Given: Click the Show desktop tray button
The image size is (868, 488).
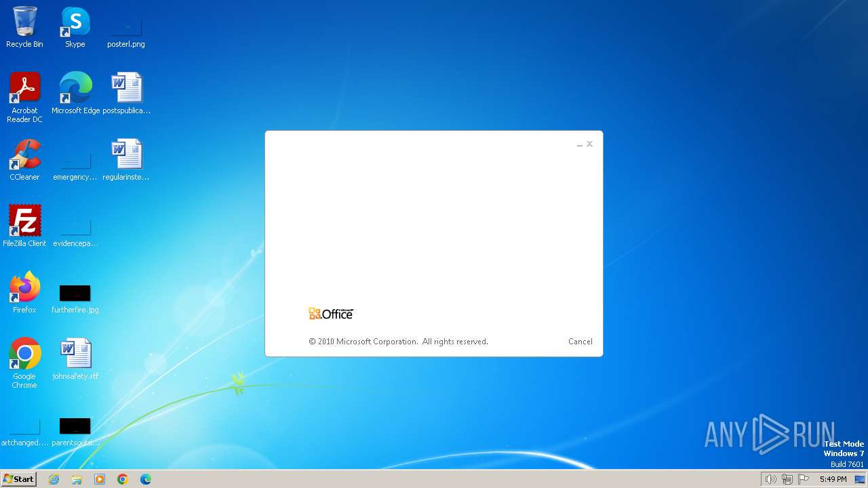Looking at the screenshot, I should (860, 479).
